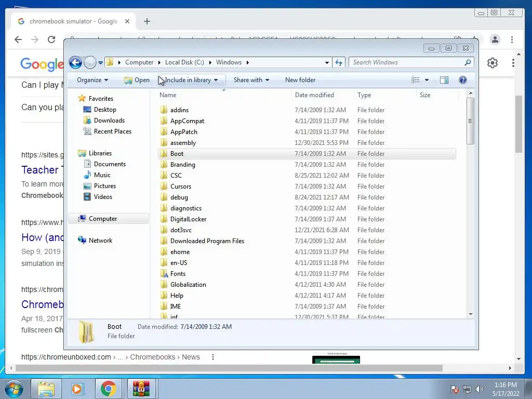This screenshot has width=532, height=399.
Task: Select Libraries in navigation pane
Action: click(100, 153)
